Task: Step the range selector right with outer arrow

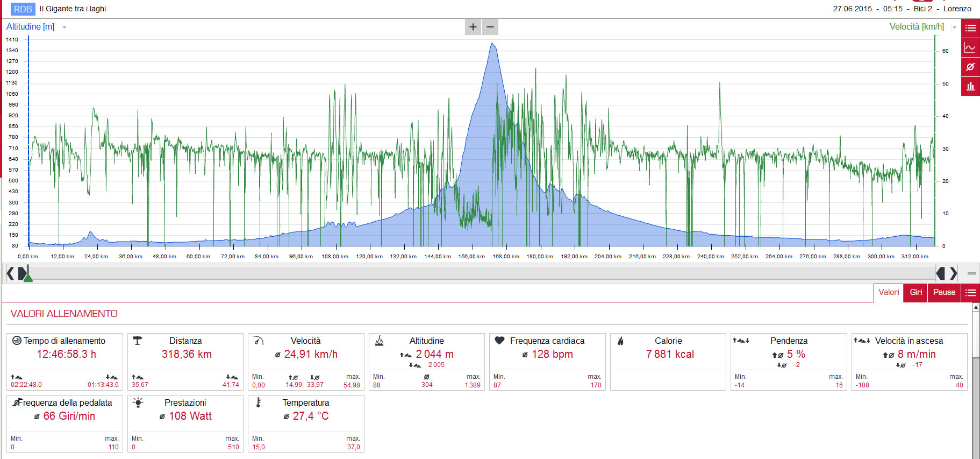Action: [954, 274]
